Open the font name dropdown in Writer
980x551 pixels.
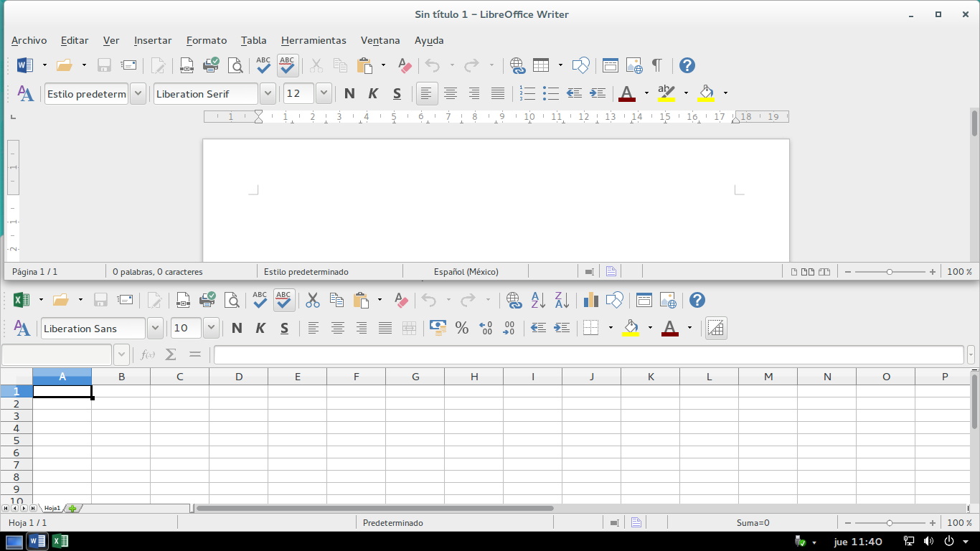(x=268, y=93)
